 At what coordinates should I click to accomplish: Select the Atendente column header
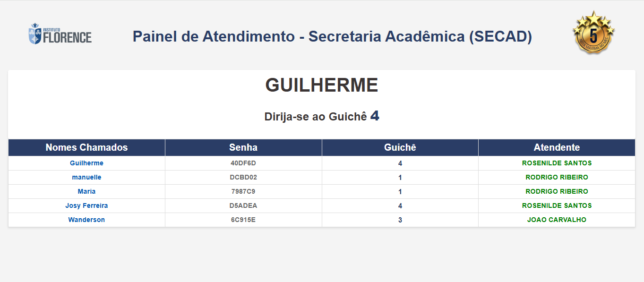pyautogui.click(x=557, y=147)
